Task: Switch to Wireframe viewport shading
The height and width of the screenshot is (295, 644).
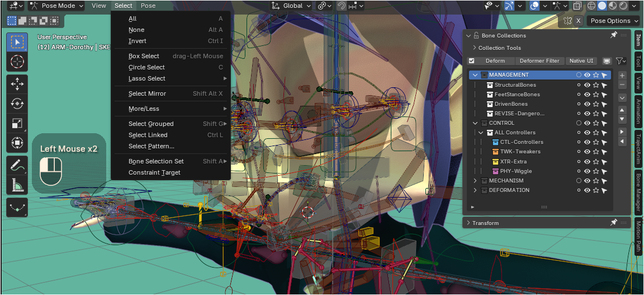Action: (591, 6)
